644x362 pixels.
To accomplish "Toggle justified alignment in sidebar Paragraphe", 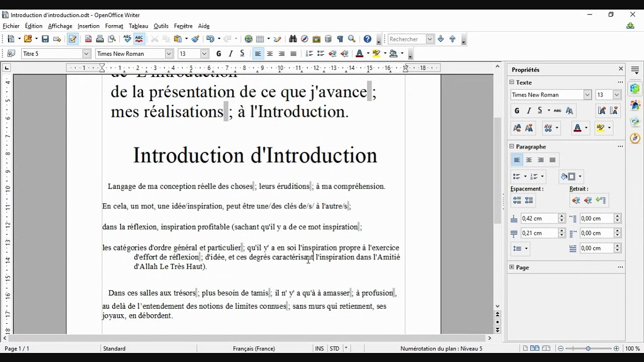I will pyautogui.click(x=552, y=160).
